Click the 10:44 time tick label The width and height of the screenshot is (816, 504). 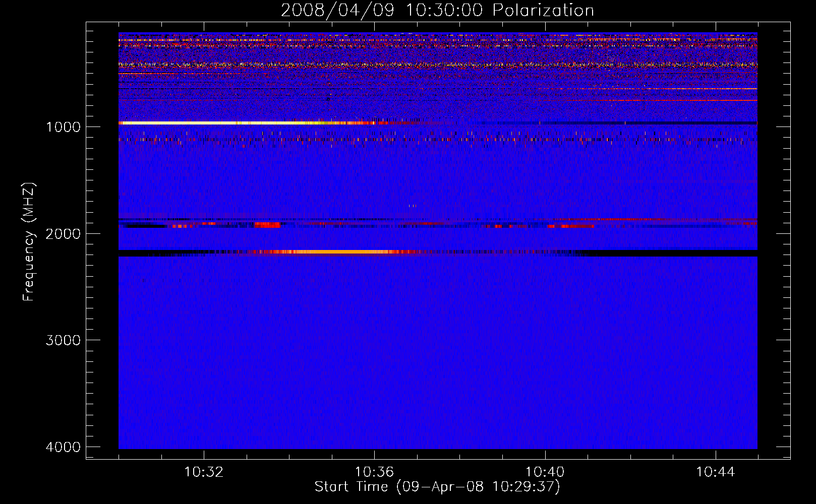tap(716, 472)
